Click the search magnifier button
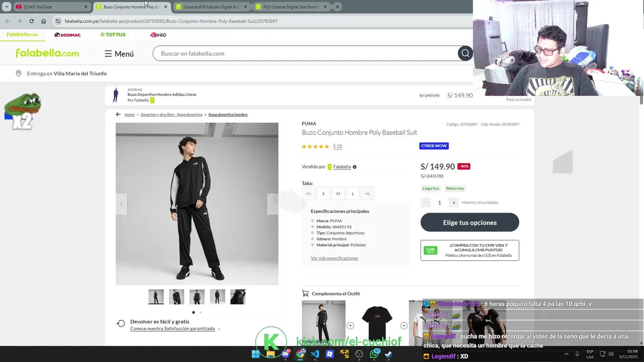644x362 pixels. 465,53
